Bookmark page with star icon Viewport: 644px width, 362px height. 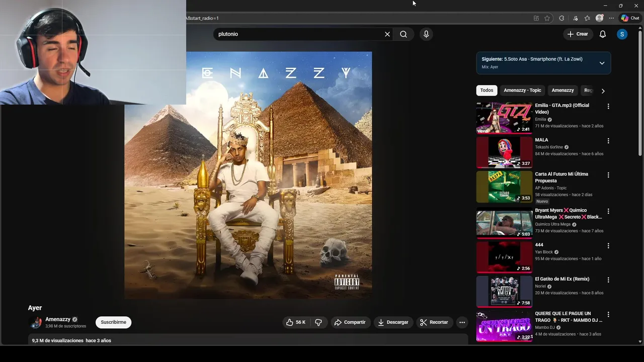pos(547,18)
